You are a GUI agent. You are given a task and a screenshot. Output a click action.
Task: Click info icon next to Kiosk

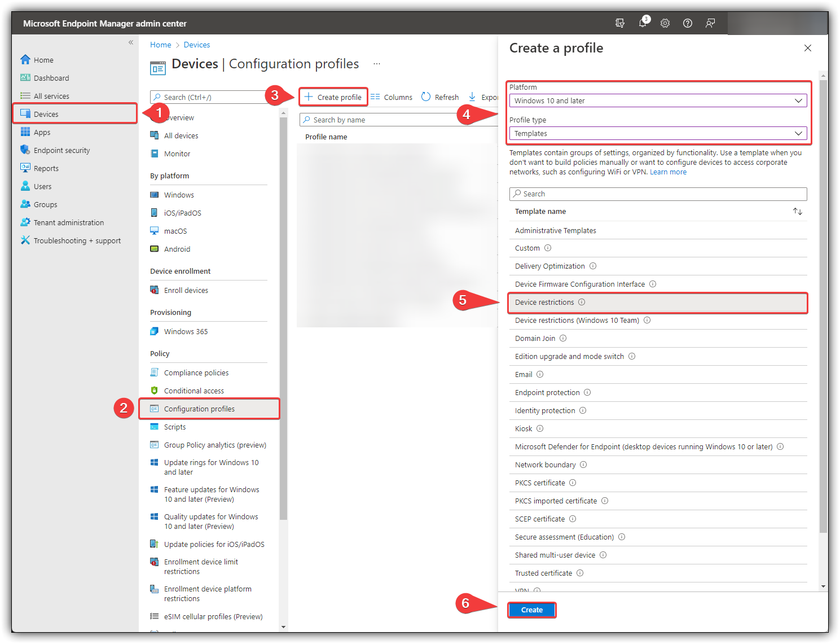click(540, 428)
